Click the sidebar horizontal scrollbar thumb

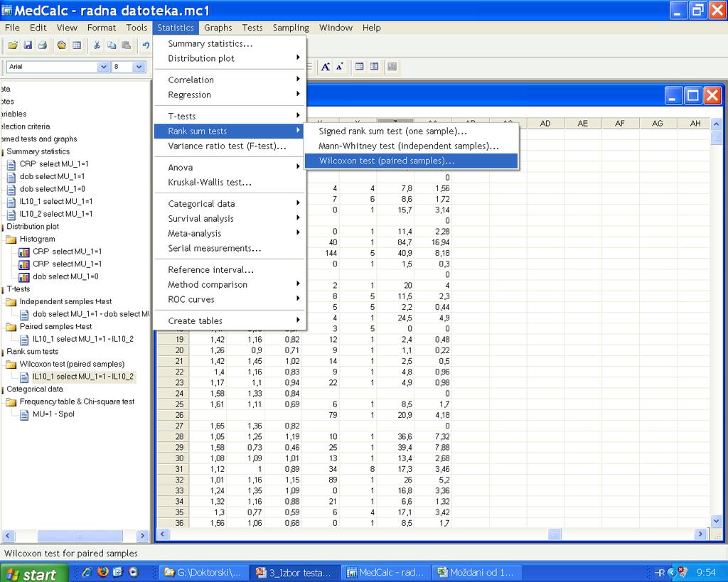tap(80, 536)
